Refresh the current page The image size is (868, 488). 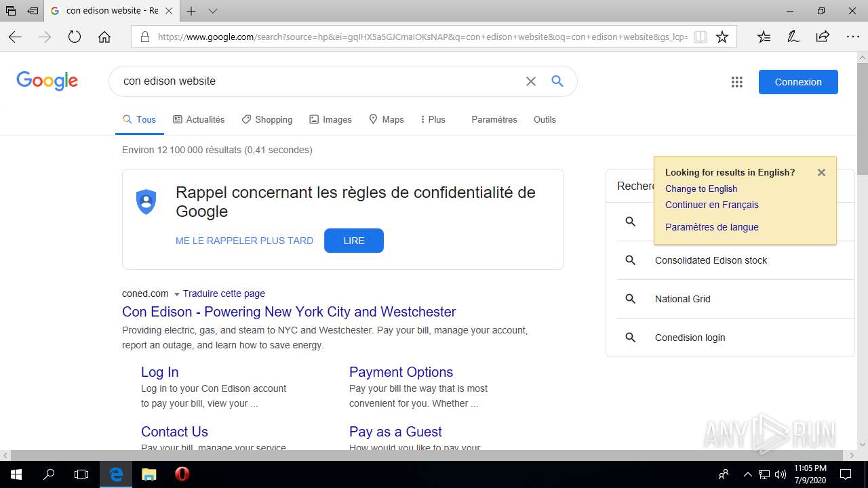point(75,37)
